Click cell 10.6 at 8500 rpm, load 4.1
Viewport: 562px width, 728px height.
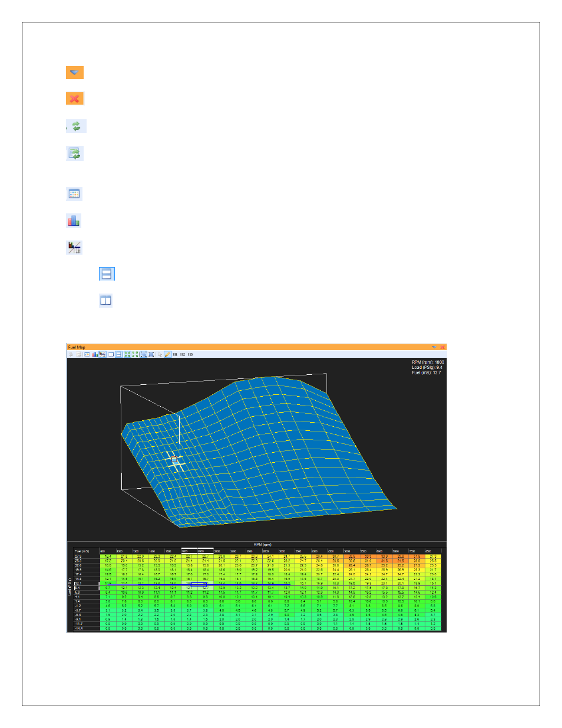point(433,597)
